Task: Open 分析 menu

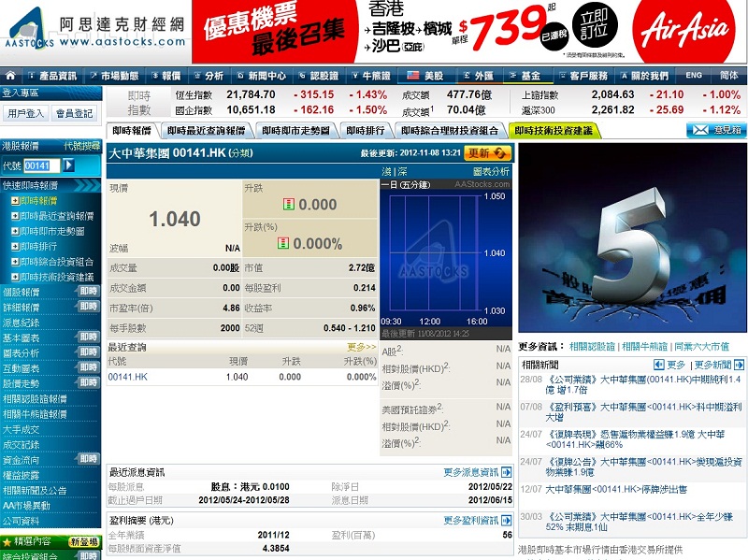Action: pos(209,76)
